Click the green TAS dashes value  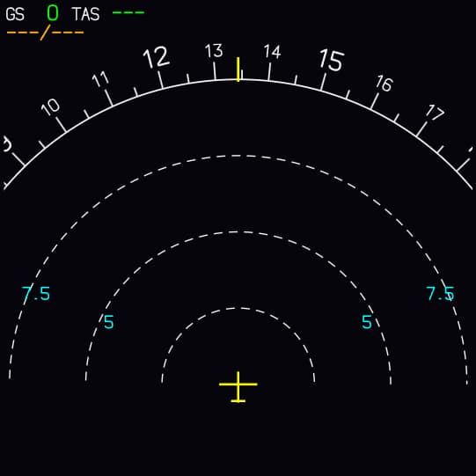pos(128,12)
